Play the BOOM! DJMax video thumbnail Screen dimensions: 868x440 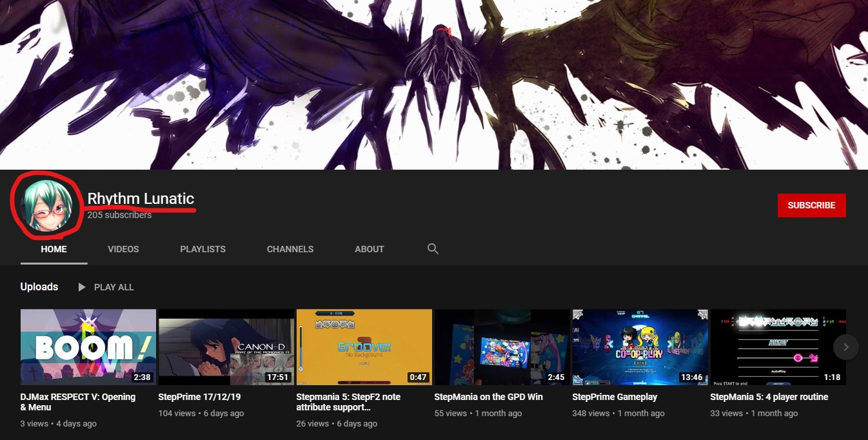88,347
